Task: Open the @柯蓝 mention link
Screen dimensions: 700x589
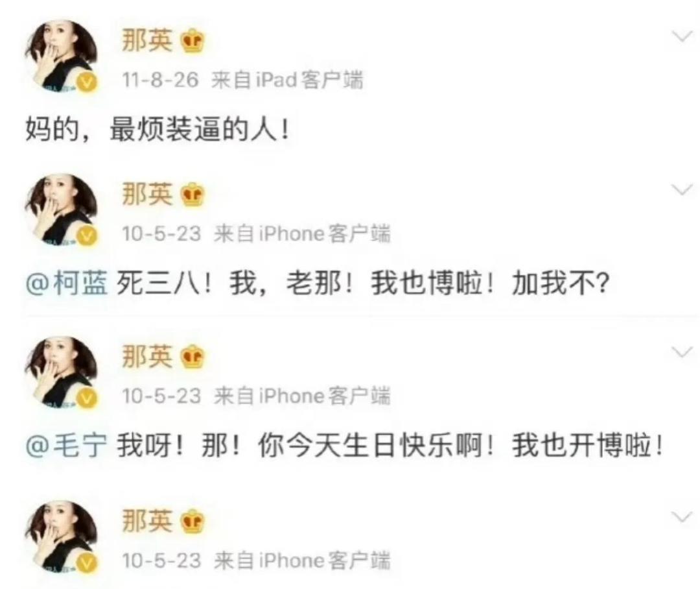Action: 67,283
